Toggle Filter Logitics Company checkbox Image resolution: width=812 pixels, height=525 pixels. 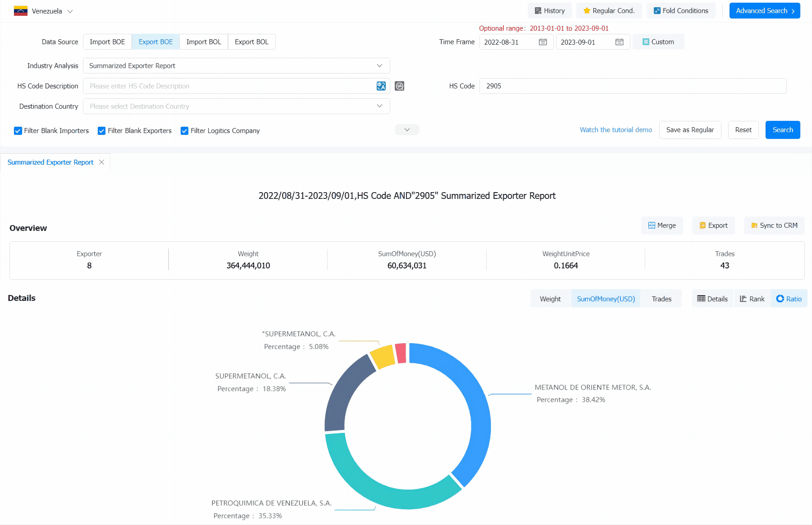point(184,131)
